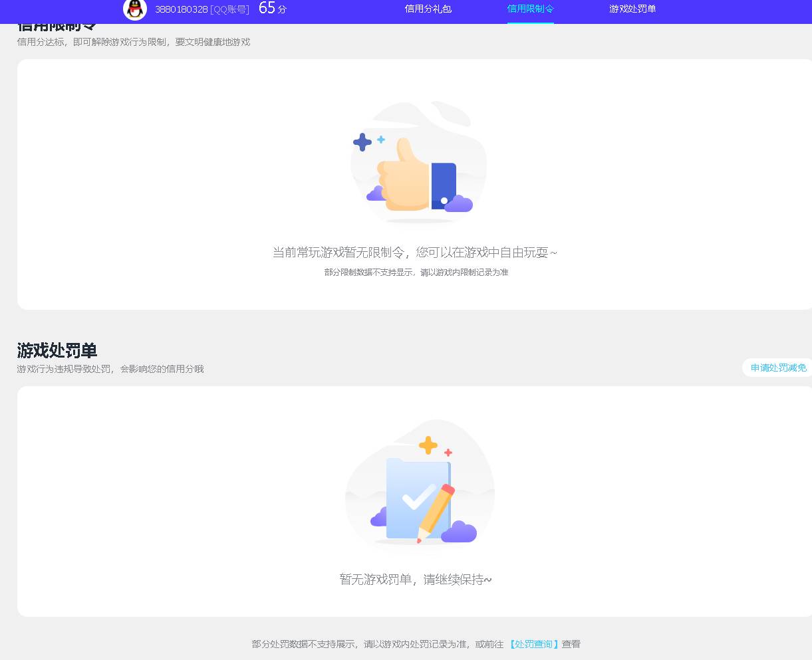The image size is (812, 660).
Task: Open the 游戏处罚单 tab
Action: [x=632, y=11]
